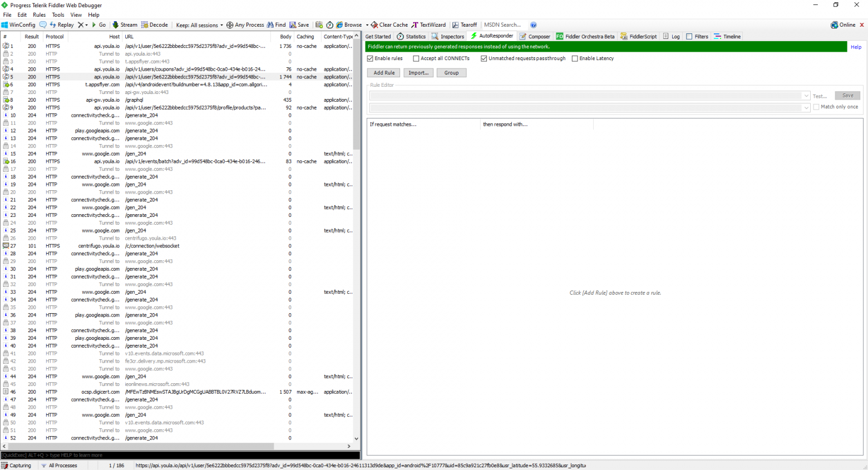The width and height of the screenshot is (868, 470).
Task: Open the File menu
Action: (7, 15)
